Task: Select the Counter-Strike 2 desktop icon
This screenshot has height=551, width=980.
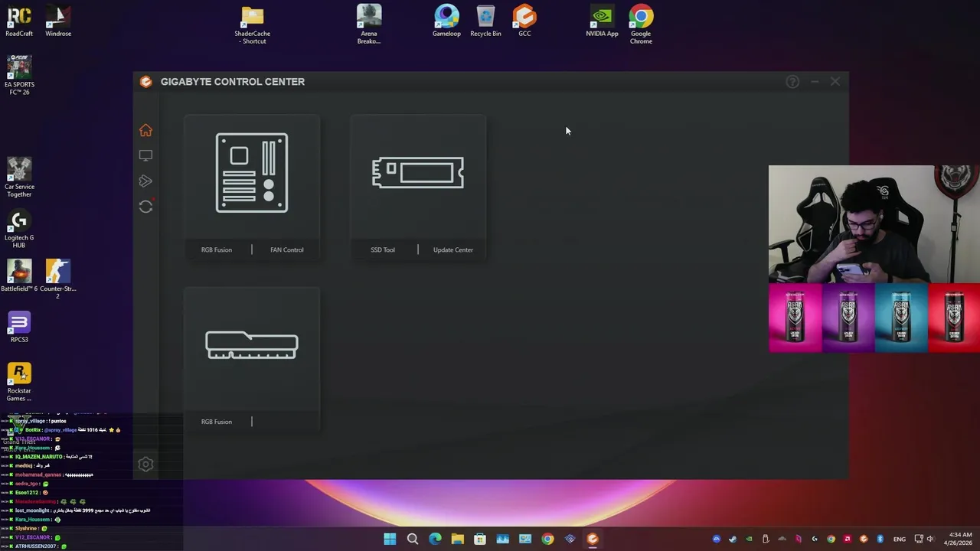Action: click(x=58, y=279)
